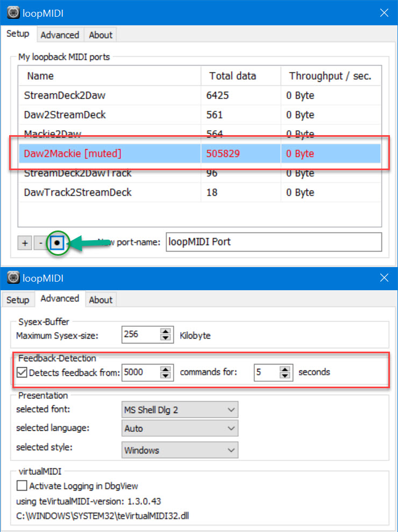Image resolution: width=398 pixels, height=532 pixels.
Task: Open Setup tab in lower window
Action: (18, 300)
